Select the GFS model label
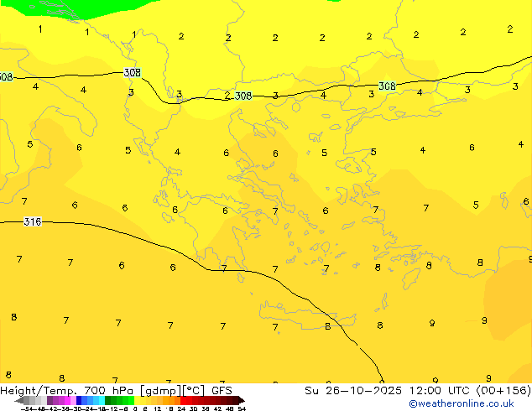The image size is (532, 411). click(x=222, y=391)
